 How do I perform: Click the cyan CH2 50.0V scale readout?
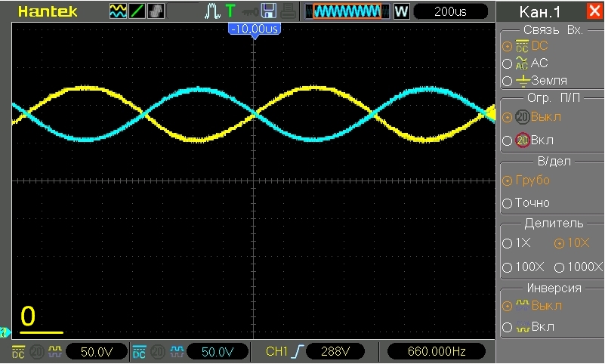pyautogui.click(x=218, y=352)
